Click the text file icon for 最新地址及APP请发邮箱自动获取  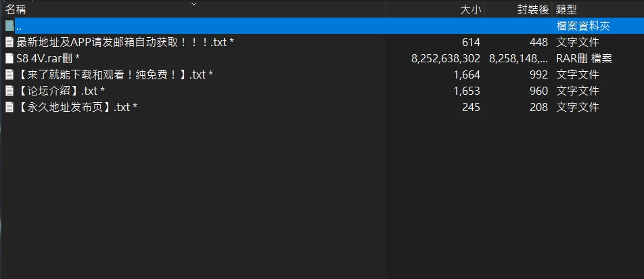[x=9, y=42]
